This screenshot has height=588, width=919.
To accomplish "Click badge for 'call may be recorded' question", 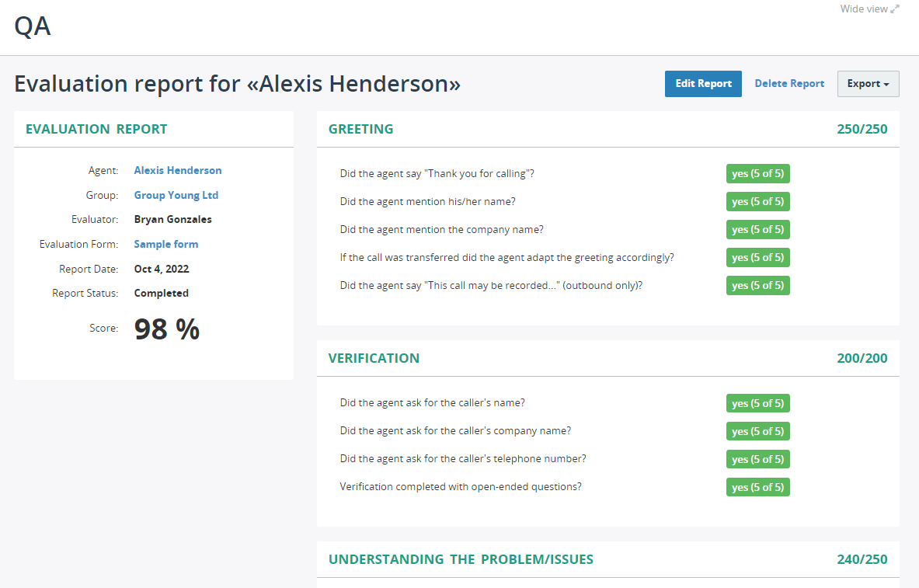I will 757,285.
